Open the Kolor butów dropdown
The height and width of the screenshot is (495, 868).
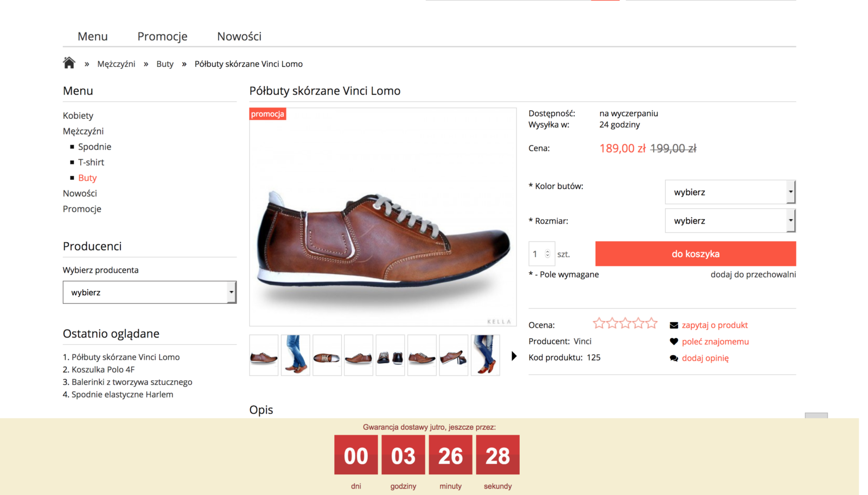tap(730, 192)
